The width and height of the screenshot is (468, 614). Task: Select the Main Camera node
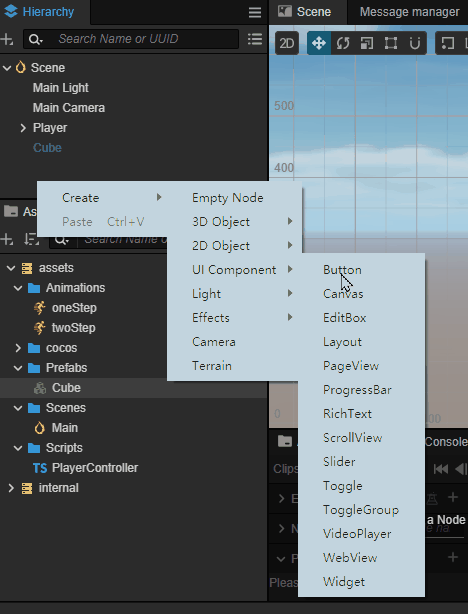[69, 108]
